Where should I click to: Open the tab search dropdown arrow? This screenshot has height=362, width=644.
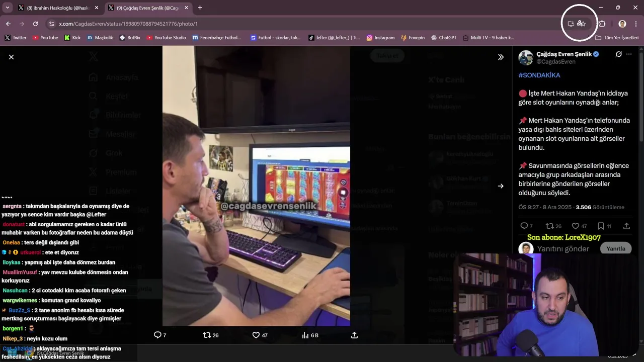pos(7,8)
